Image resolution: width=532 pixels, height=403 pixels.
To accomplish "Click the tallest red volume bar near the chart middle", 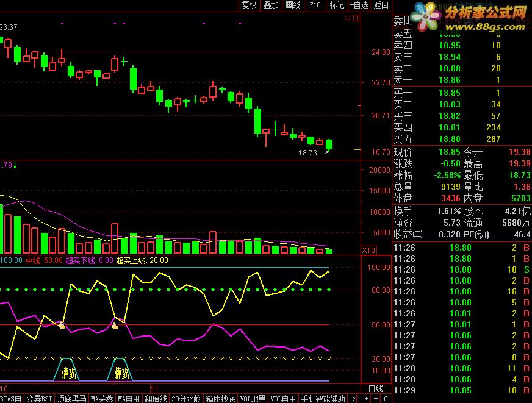I will [115, 238].
